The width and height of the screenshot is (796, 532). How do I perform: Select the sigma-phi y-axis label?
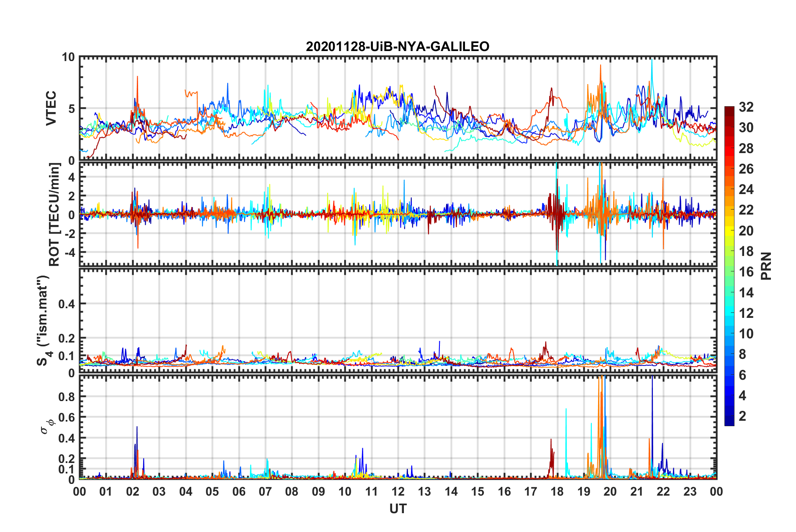pyautogui.click(x=47, y=426)
